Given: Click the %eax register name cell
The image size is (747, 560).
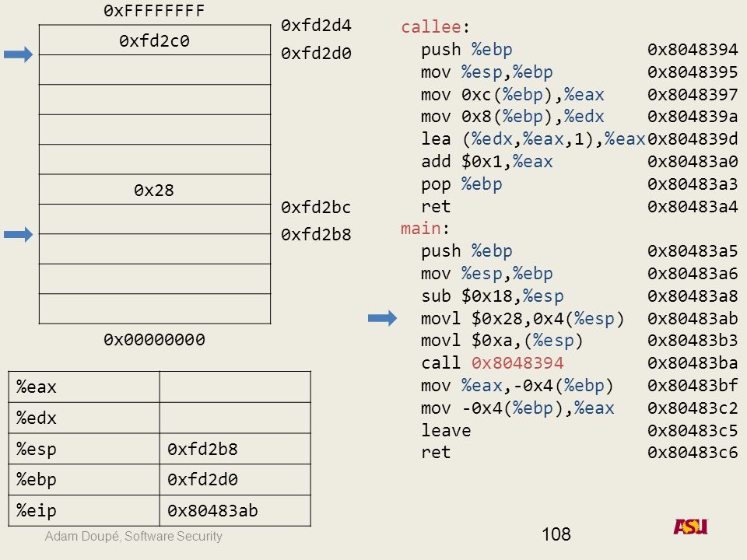Looking at the screenshot, I should coord(84,387).
